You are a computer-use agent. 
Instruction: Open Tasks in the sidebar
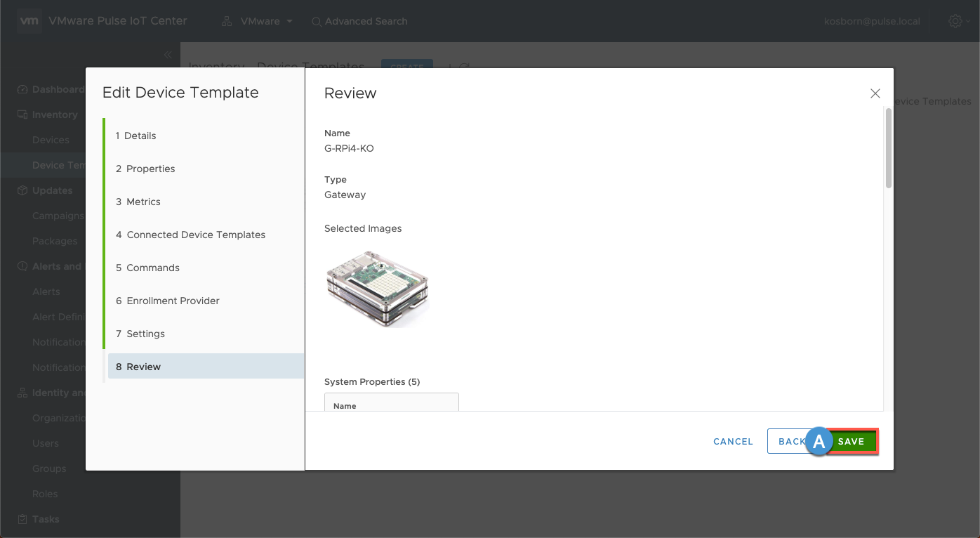(x=46, y=519)
